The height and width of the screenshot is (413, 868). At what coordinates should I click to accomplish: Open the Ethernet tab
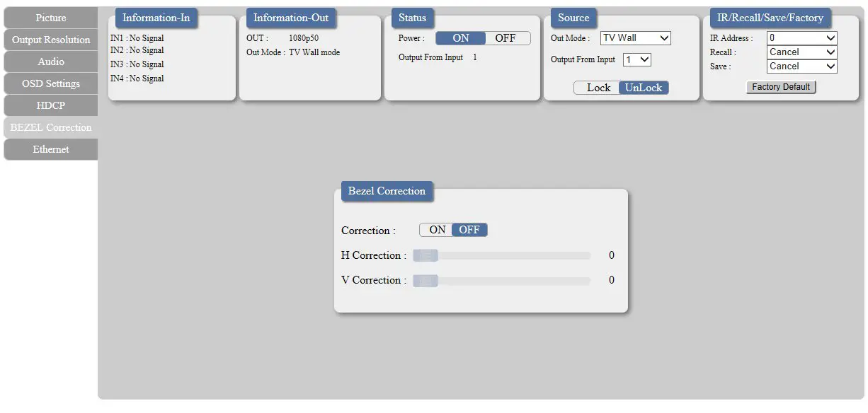point(51,149)
